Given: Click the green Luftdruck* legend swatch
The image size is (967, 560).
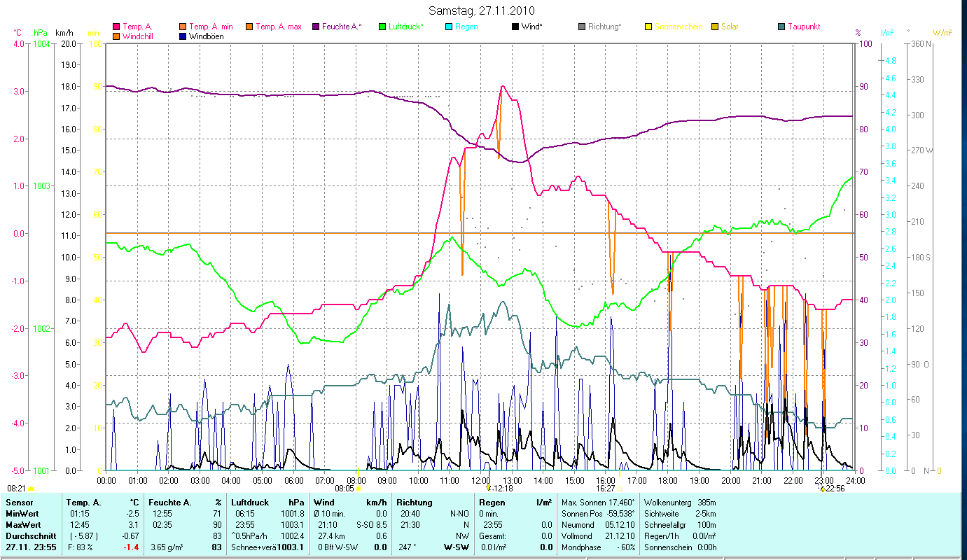Looking at the screenshot, I should point(382,27).
